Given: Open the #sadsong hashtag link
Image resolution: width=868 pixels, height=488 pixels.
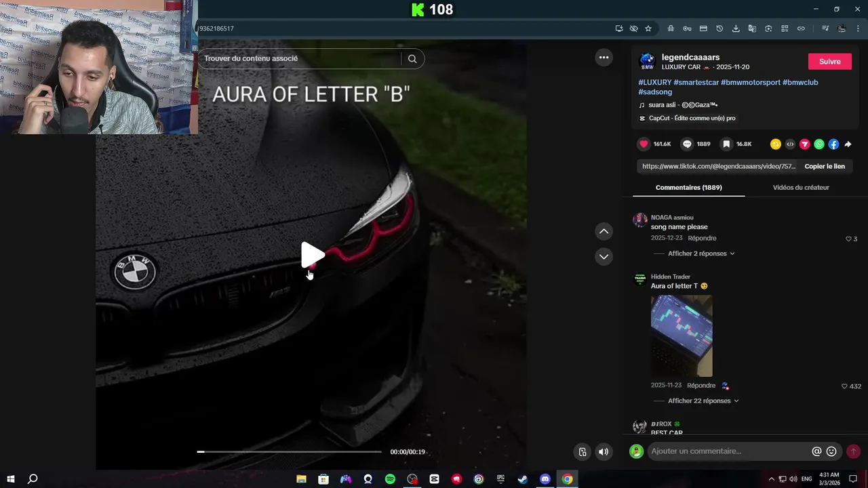Looking at the screenshot, I should 655,91.
